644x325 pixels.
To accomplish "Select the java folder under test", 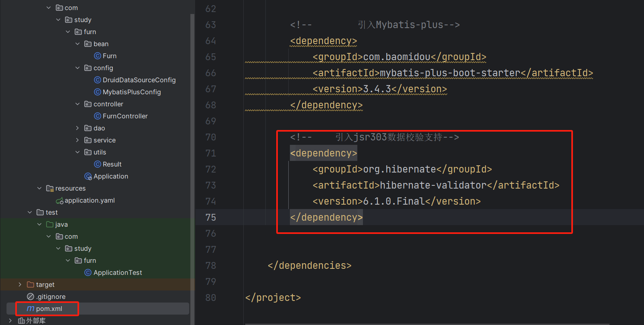I will [x=61, y=224].
